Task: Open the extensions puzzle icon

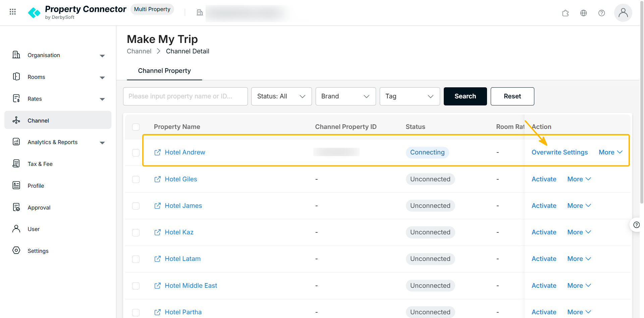Action: click(x=566, y=13)
